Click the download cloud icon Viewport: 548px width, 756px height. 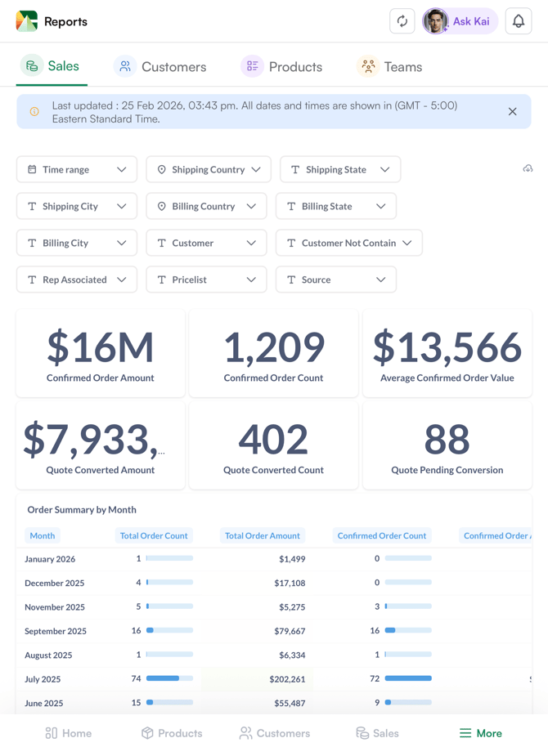coord(528,168)
